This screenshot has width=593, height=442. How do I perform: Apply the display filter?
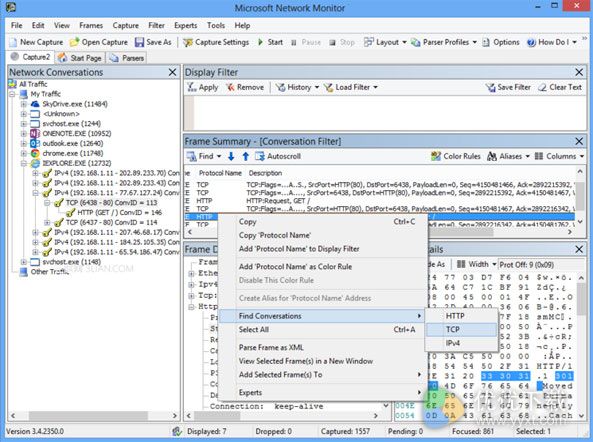(x=203, y=87)
